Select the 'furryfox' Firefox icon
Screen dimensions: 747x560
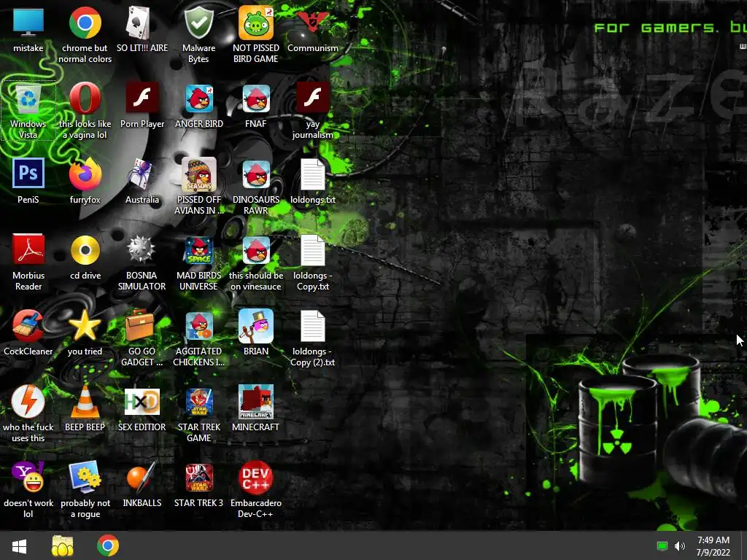tap(85, 174)
